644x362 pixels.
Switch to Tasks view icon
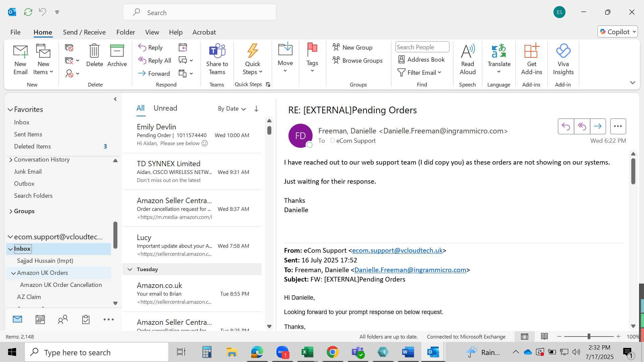click(86, 319)
